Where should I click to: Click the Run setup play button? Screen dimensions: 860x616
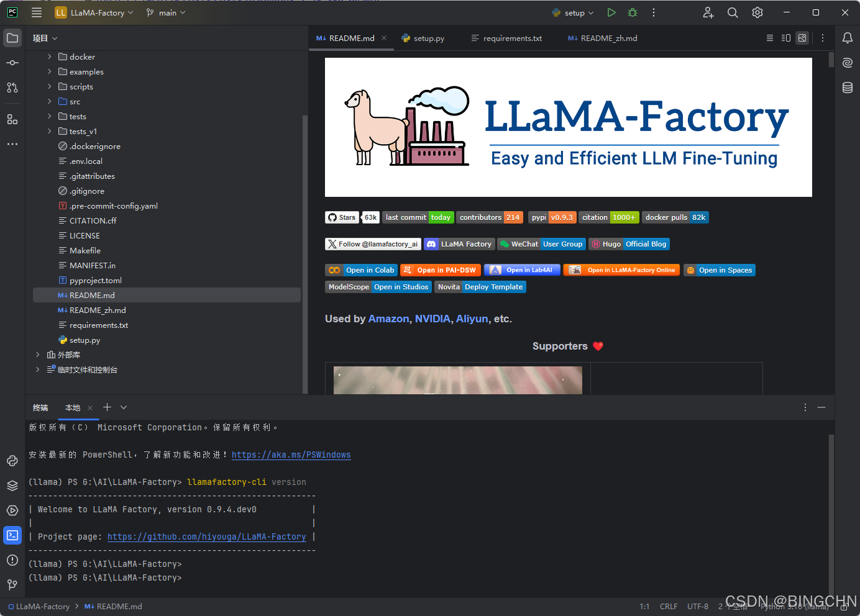[611, 12]
